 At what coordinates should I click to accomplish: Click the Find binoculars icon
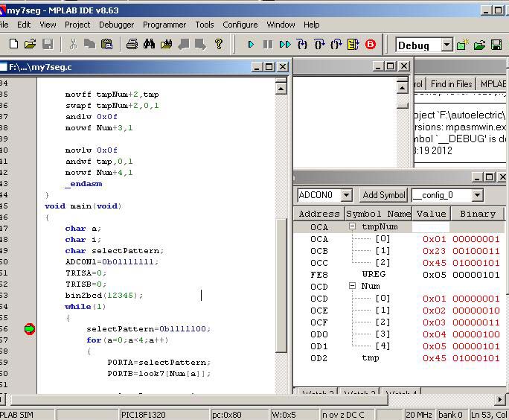[x=149, y=45]
